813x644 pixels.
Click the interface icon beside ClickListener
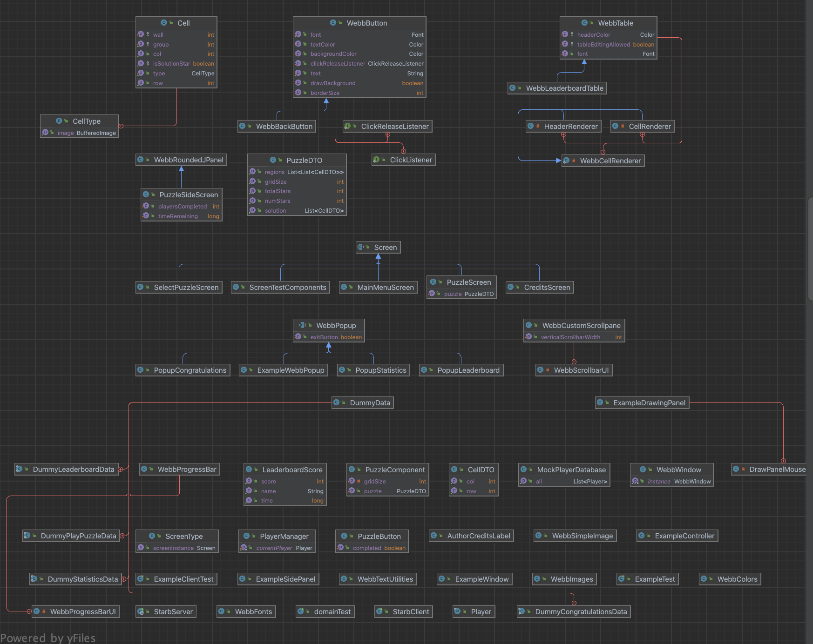376,160
